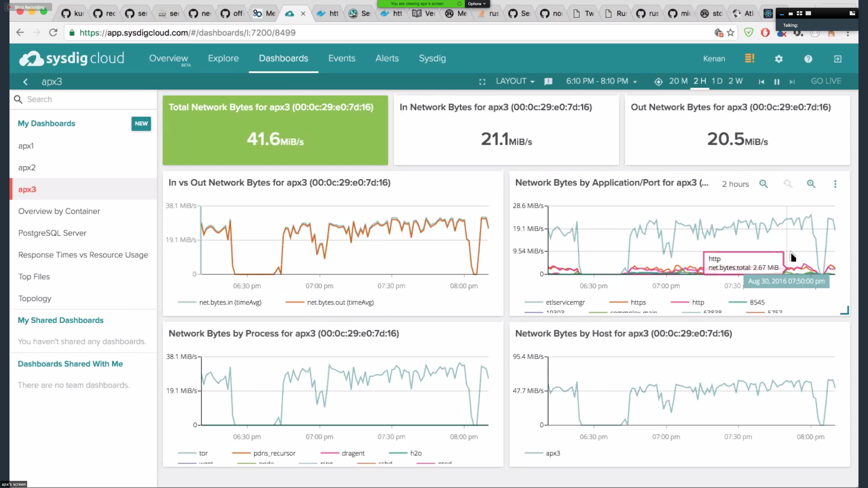Select the 20 M time range
868x488 pixels.
(678, 81)
